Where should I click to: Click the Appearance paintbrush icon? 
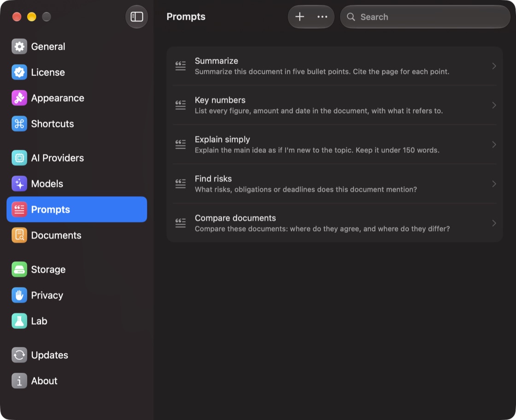click(19, 98)
